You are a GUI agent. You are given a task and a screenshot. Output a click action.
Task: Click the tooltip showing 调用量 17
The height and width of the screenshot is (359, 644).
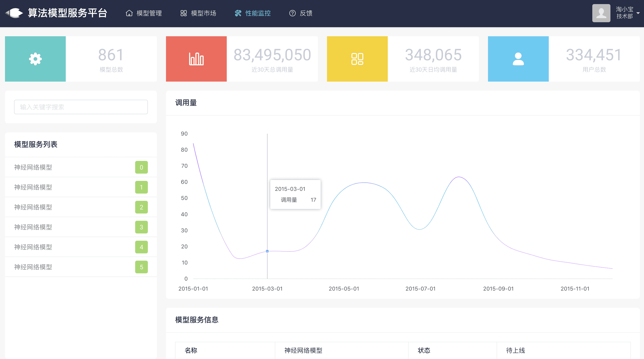point(295,194)
